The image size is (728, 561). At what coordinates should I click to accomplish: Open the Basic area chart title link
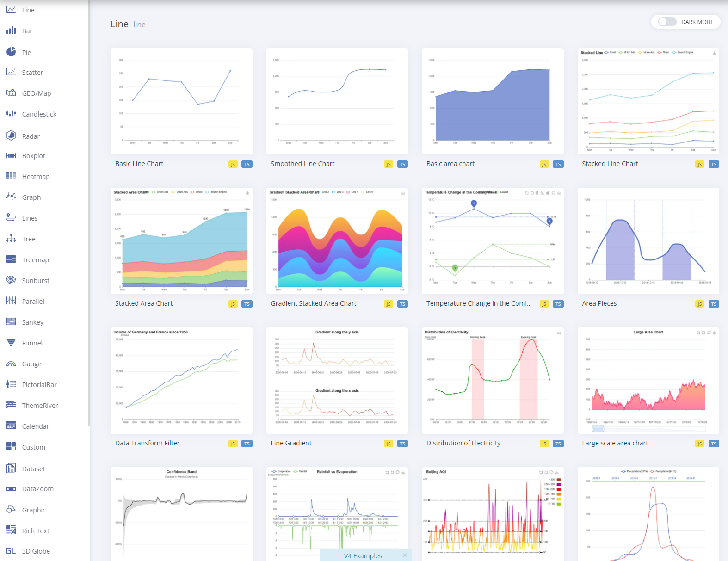tap(450, 164)
